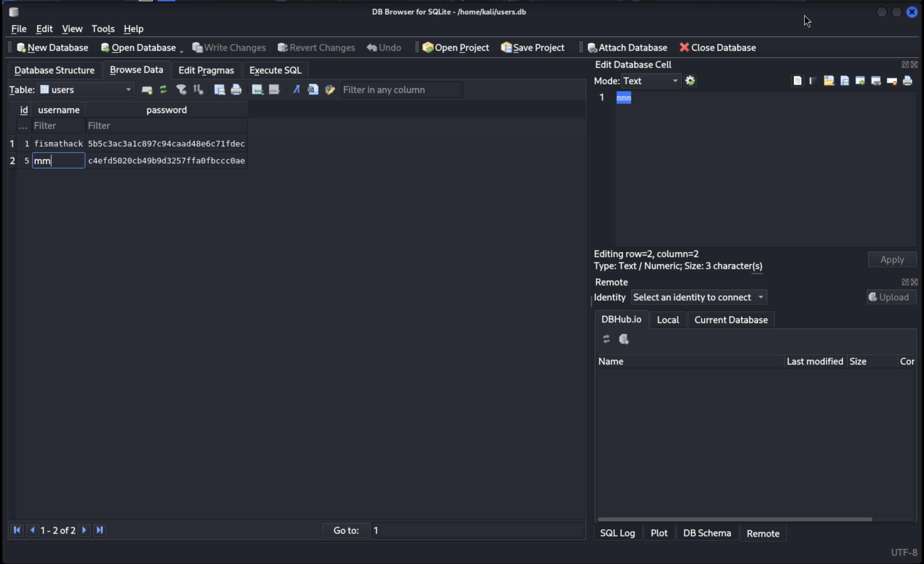Refresh the table data with green arrows

163,89
